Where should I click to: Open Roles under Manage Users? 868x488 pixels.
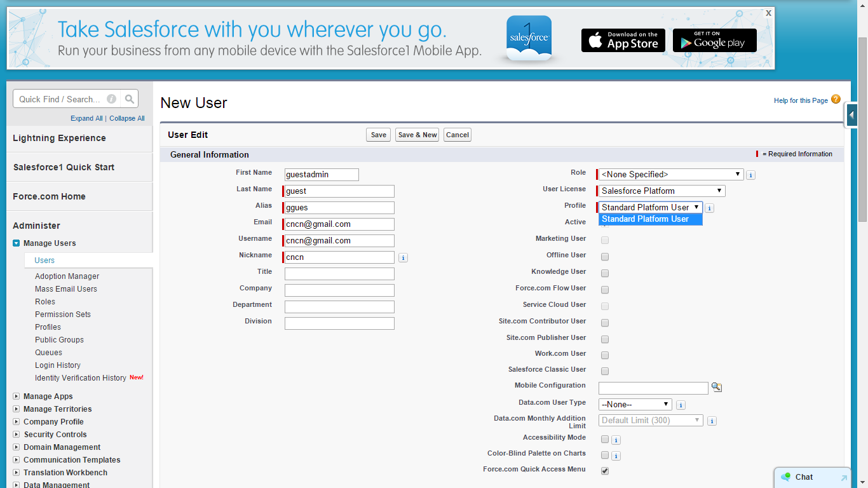pyautogui.click(x=45, y=302)
